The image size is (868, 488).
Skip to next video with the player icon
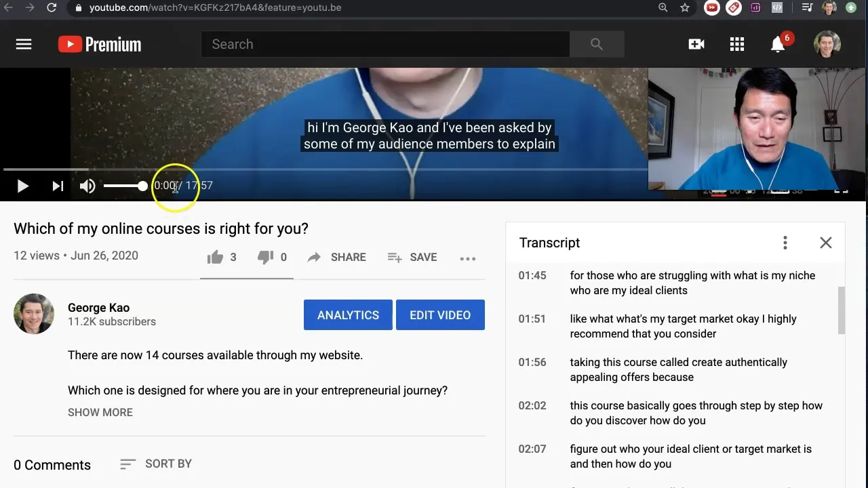[57, 186]
